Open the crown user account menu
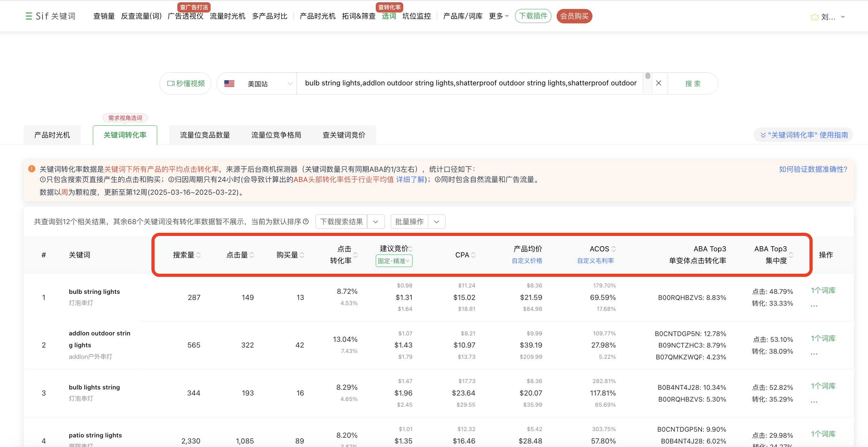The height and width of the screenshot is (447, 868). point(828,17)
